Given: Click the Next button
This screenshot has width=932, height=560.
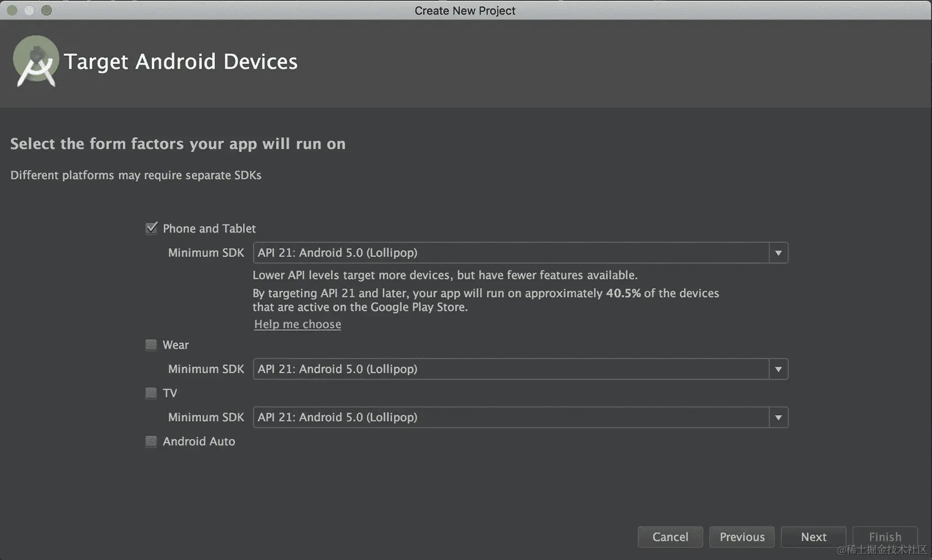Looking at the screenshot, I should click(813, 537).
